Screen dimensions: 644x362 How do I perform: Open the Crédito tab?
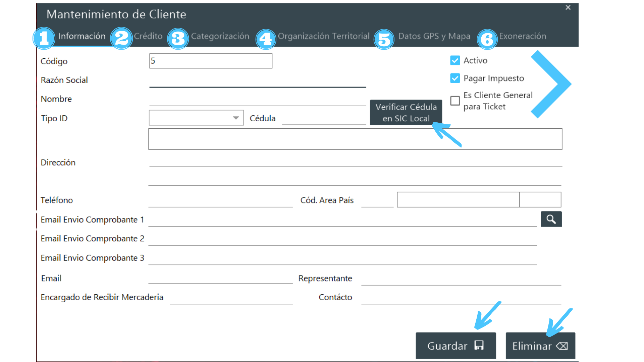pyautogui.click(x=148, y=36)
